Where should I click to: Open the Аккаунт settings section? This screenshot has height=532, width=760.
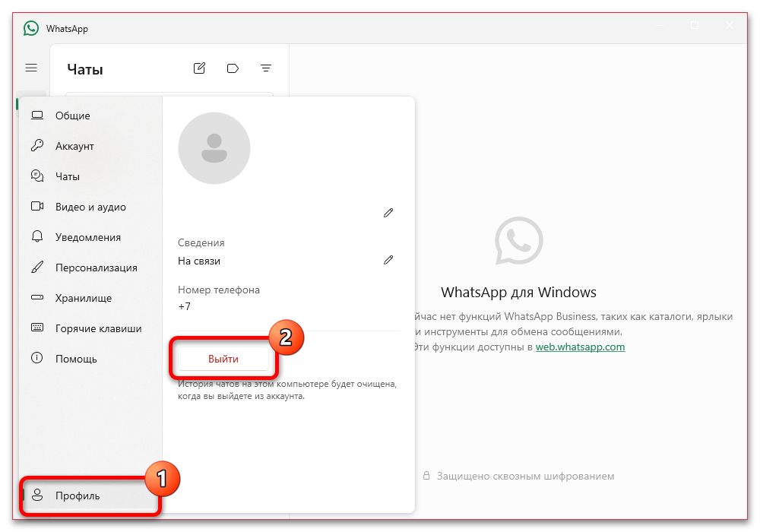tap(90, 146)
